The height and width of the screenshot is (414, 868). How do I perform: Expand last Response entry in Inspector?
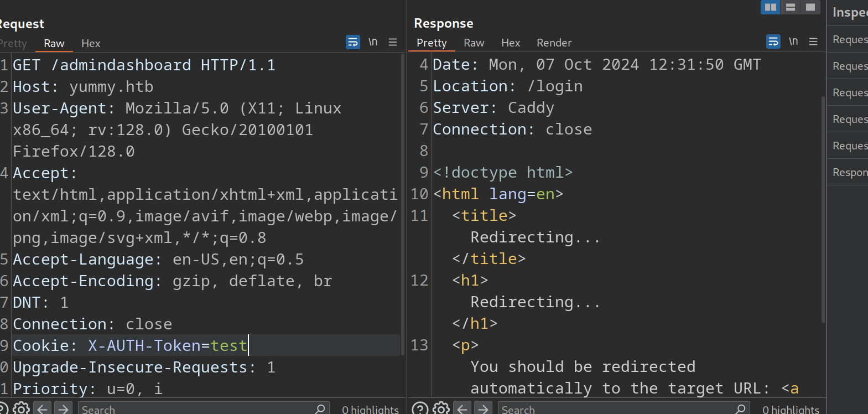(848, 172)
